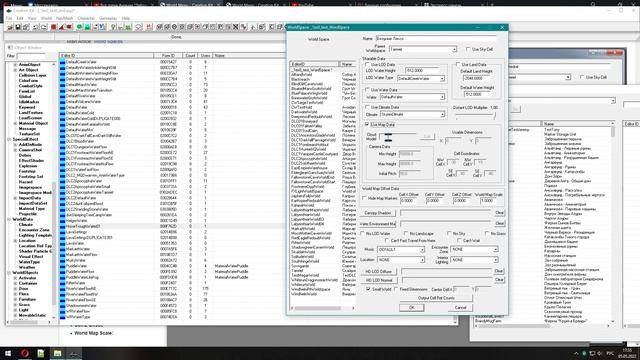This screenshot has height=360, width=640.
Task: Check the Hide Map Markers checkbox
Action: (x=364, y=198)
